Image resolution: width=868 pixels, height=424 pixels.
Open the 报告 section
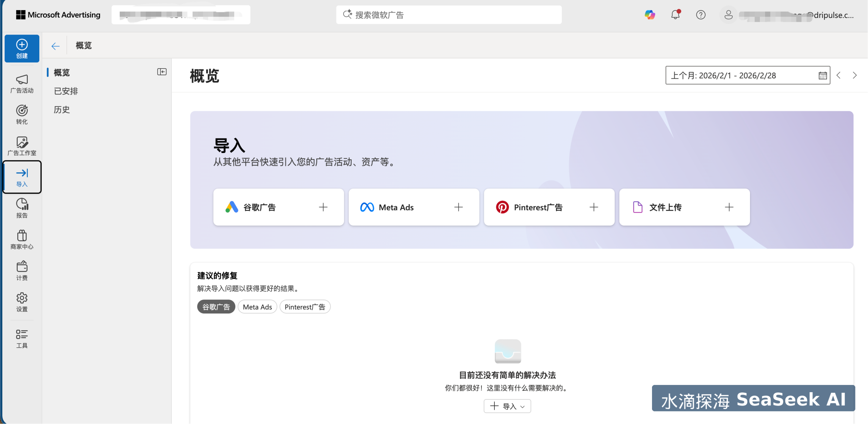pos(21,207)
